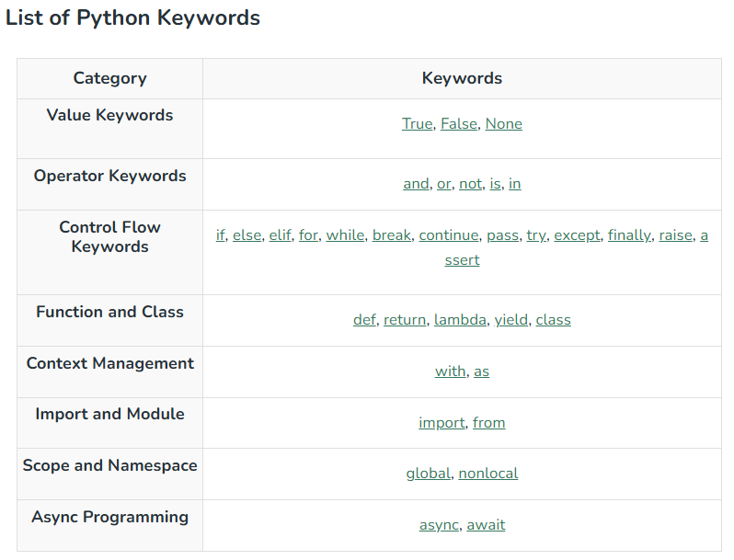This screenshot has height=560, width=734.
Task: Click the 'Keywords' column header
Action: pos(462,78)
